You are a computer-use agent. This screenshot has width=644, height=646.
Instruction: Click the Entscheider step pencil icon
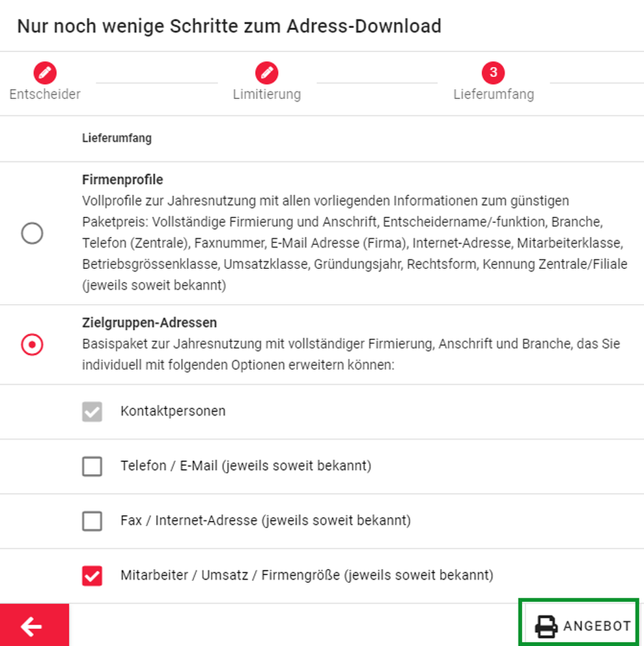click(45, 73)
